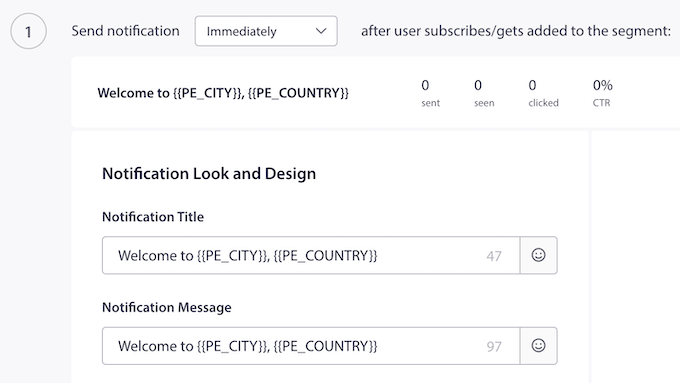Image resolution: width=680 pixels, height=383 pixels.
Task: Open emoji picker for Notification Message
Action: pos(539,346)
